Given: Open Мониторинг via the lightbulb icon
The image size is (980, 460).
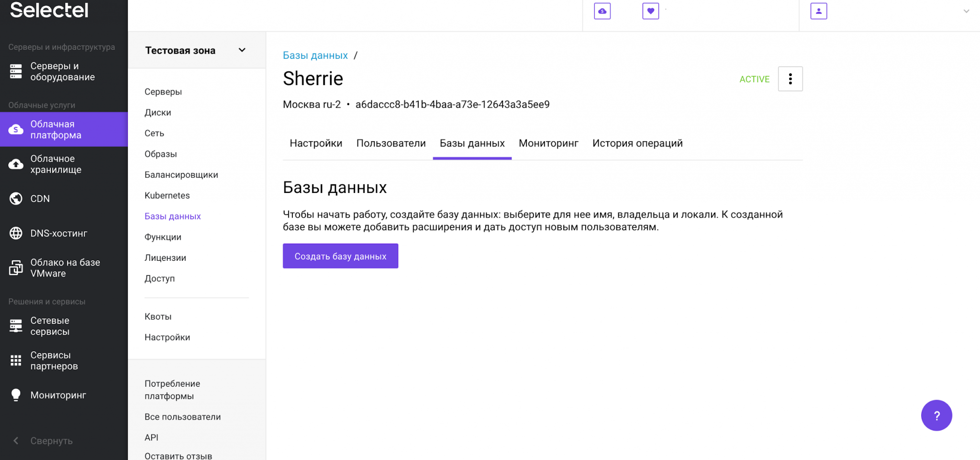Looking at the screenshot, I should [x=16, y=395].
